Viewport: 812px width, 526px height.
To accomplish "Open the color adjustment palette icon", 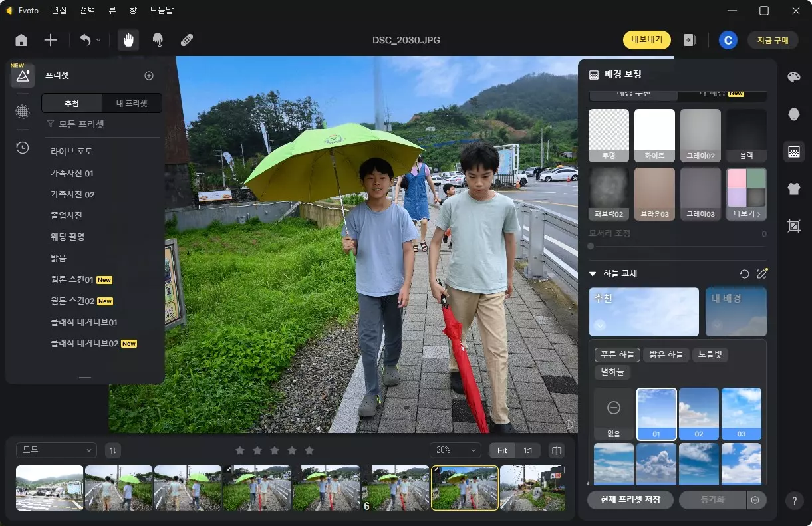I will coord(793,77).
